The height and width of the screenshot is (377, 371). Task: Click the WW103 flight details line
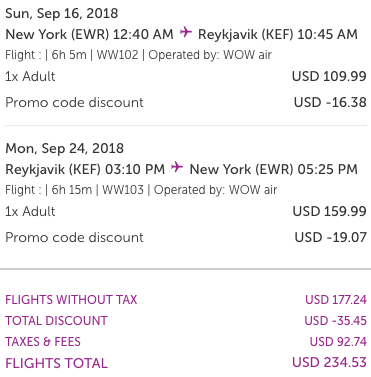click(141, 190)
